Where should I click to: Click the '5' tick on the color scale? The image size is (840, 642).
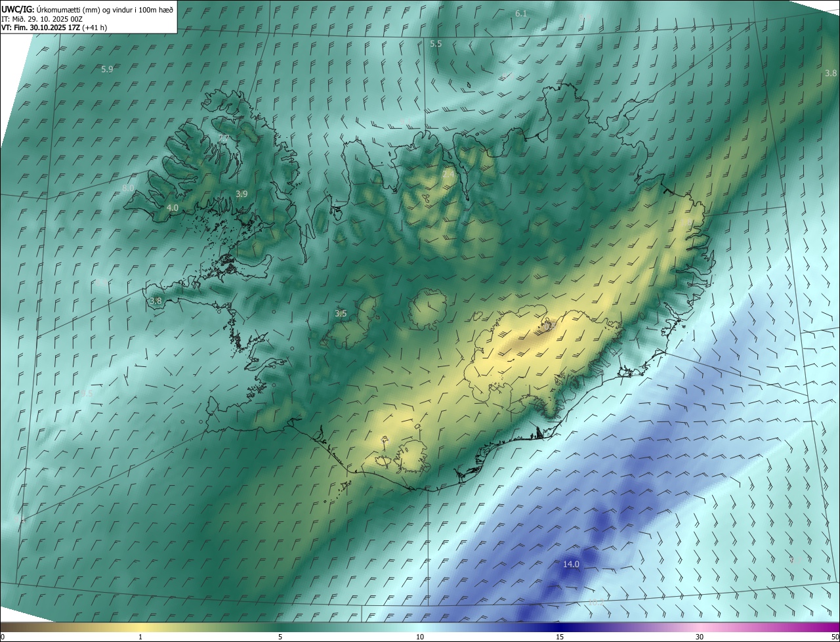coord(280,637)
